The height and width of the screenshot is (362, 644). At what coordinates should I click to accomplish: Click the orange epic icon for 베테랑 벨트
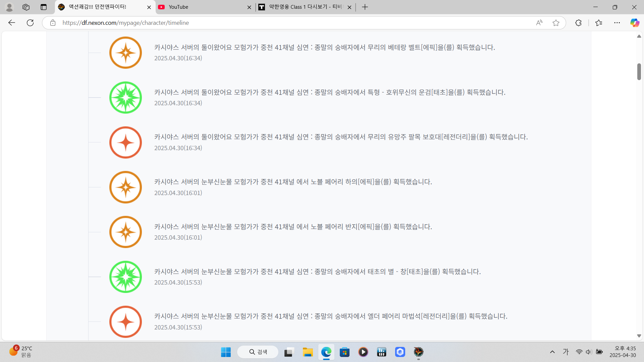click(125, 53)
